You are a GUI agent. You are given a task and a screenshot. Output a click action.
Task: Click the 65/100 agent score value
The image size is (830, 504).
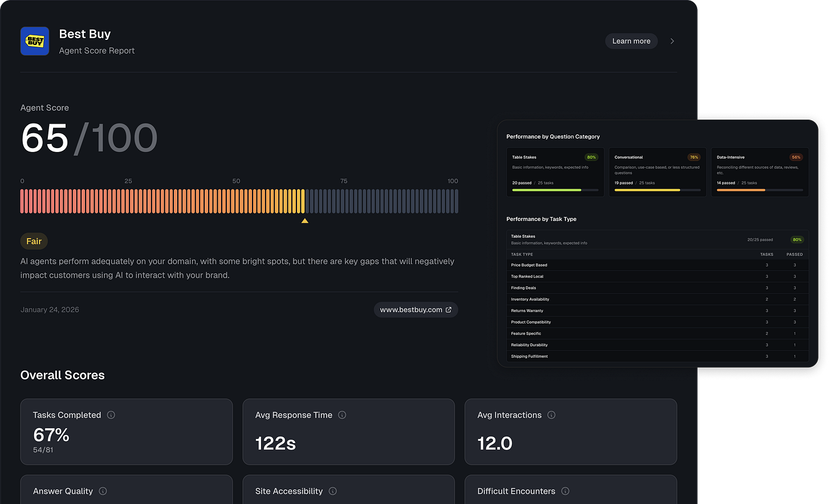[89, 138]
